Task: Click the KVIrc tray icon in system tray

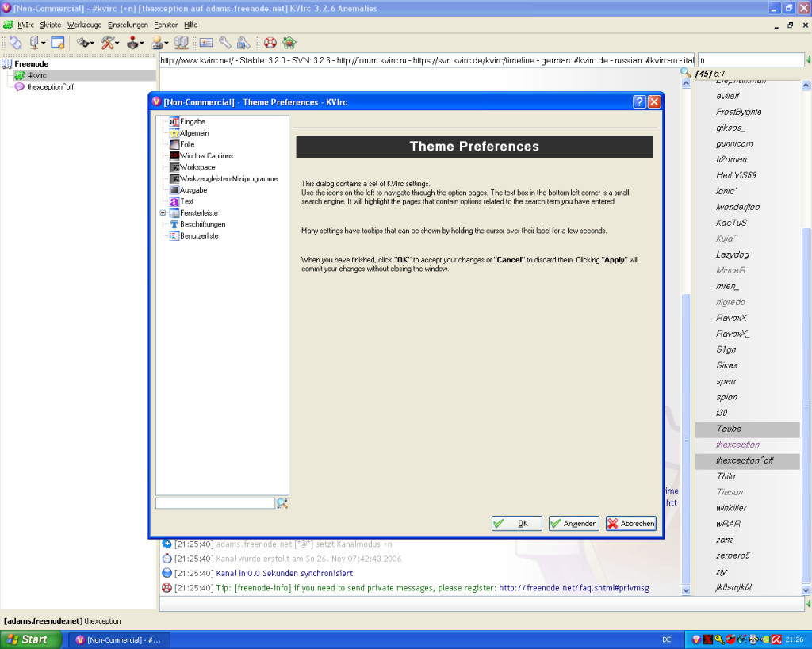Action: click(696, 639)
